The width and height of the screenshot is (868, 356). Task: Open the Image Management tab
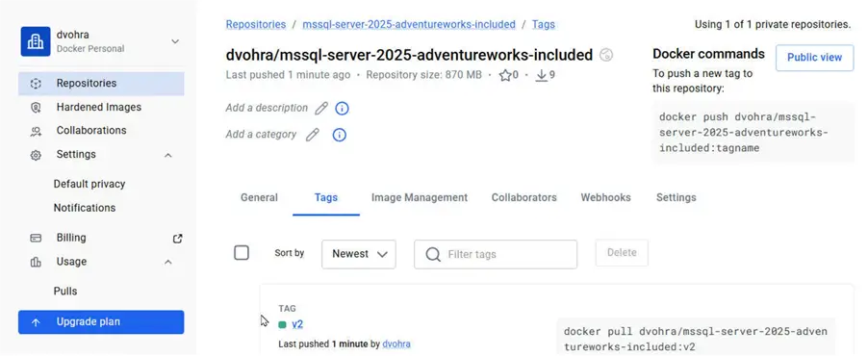point(420,197)
